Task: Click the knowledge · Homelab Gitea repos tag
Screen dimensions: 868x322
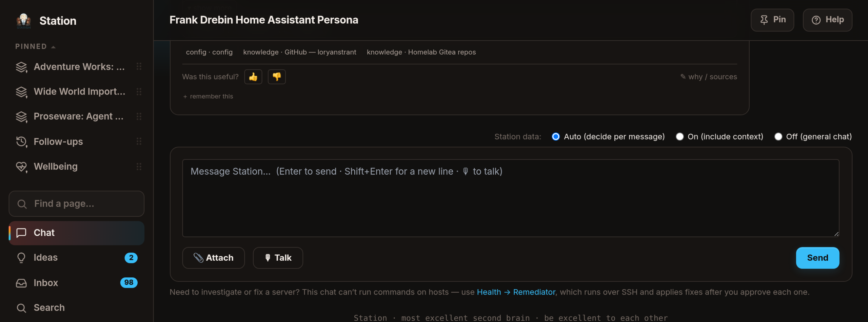Action: 421,52
